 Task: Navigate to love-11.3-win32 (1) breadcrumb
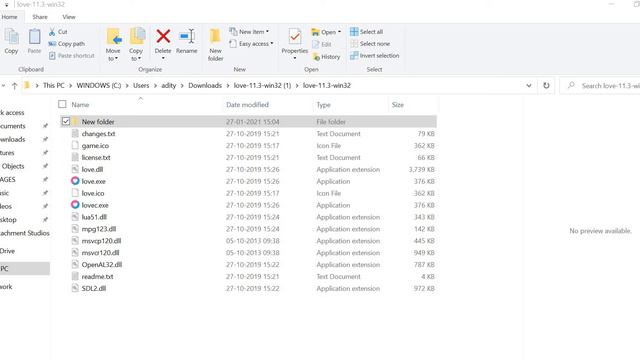coord(262,86)
